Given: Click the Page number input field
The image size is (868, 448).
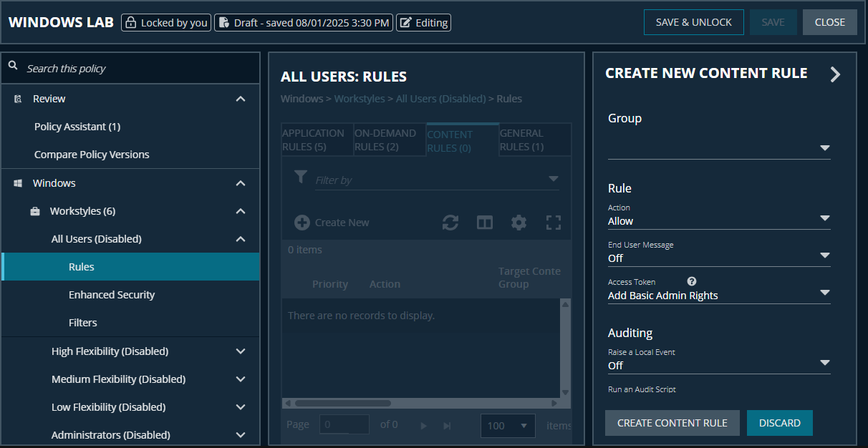Looking at the screenshot, I should [x=344, y=424].
